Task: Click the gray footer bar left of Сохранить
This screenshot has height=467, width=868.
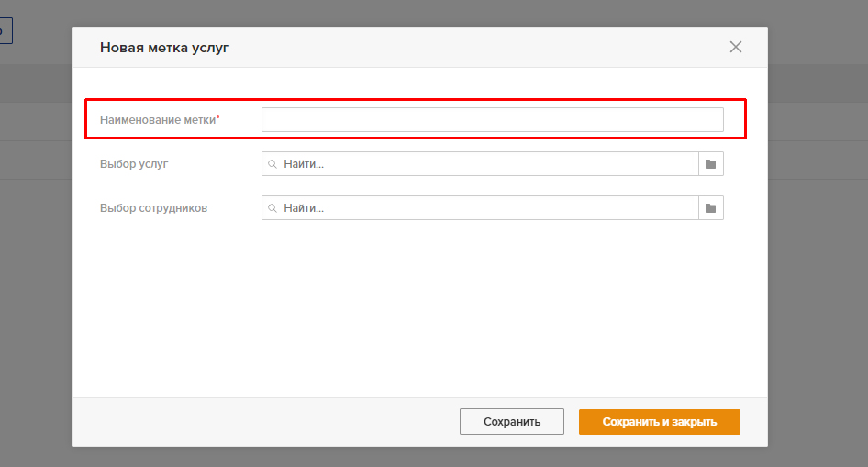Action: (x=266, y=422)
